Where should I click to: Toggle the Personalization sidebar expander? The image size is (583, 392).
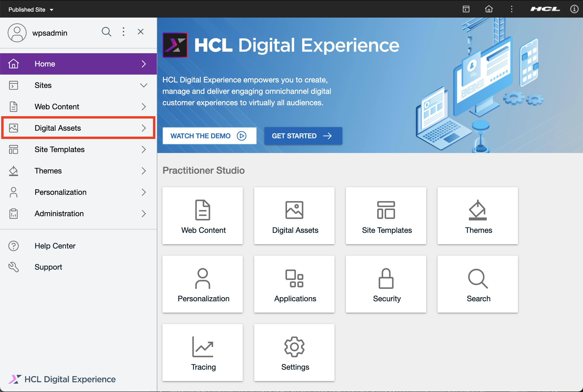[143, 192]
